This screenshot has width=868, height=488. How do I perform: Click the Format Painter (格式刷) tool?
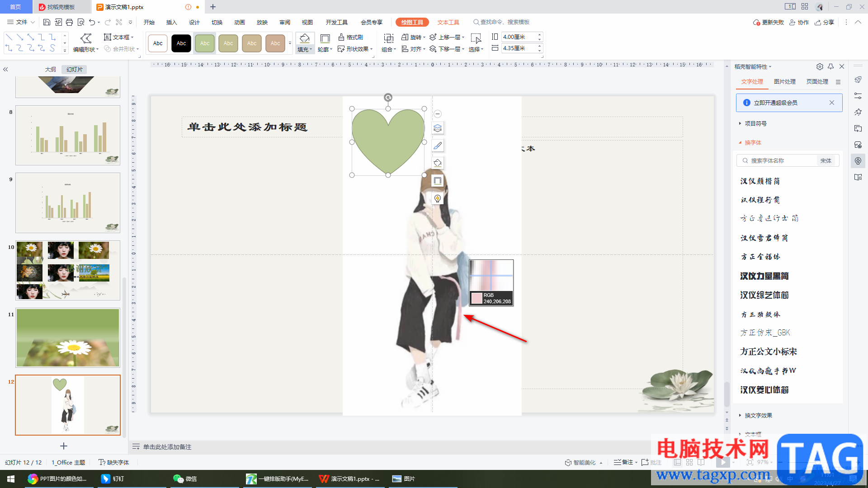[351, 37]
